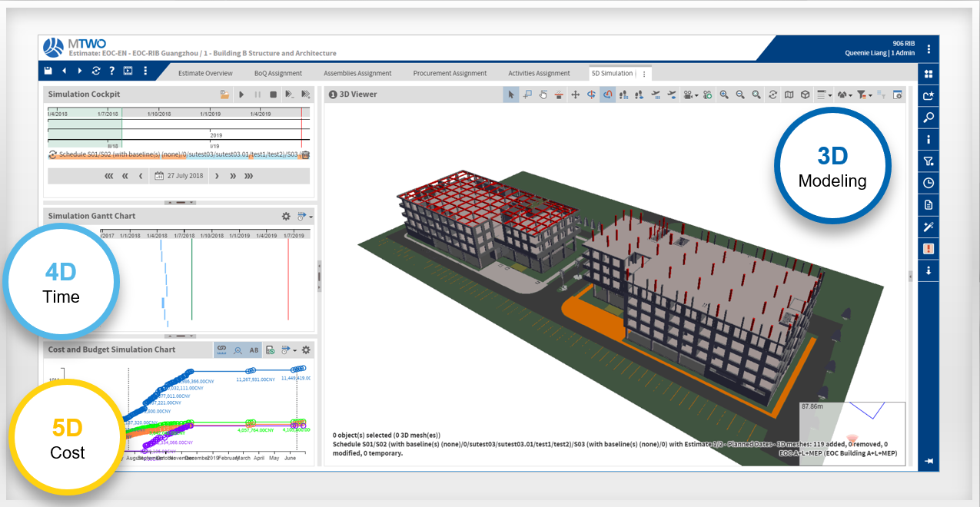Jump forward three-chevron button

click(249, 176)
